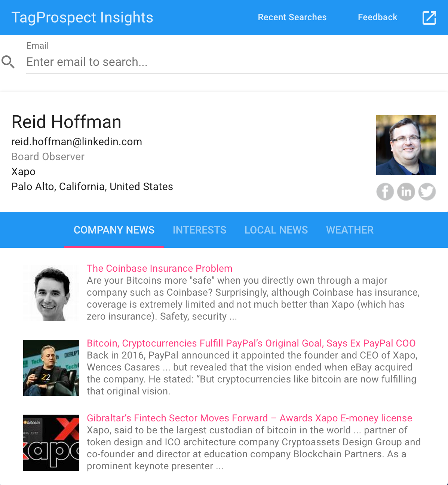Viewport: 448px width, 485px height.
Task: Click the open-in-new-window icon in header
Action: pyautogui.click(x=429, y=18)
